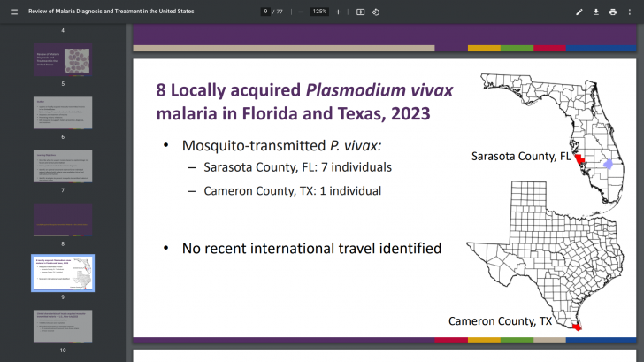Click the fit to page icon
The width and height of the screenshot is (644, 362).
pyautogui.click(x=361, y=12)
